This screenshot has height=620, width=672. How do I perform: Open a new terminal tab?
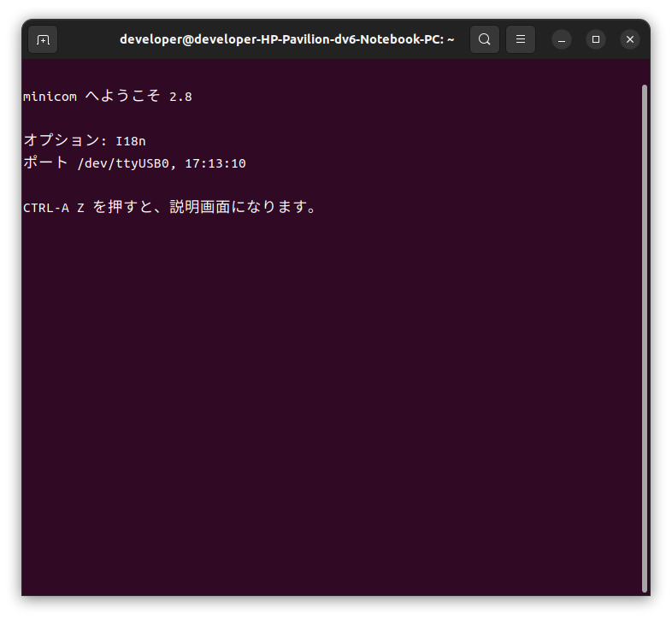pos(43,39)
